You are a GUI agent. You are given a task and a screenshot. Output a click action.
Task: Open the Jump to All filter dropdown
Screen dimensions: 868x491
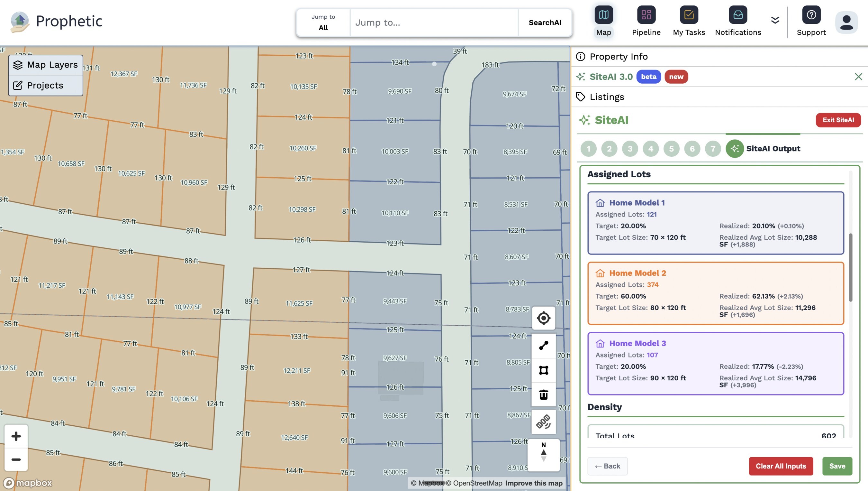323,22
